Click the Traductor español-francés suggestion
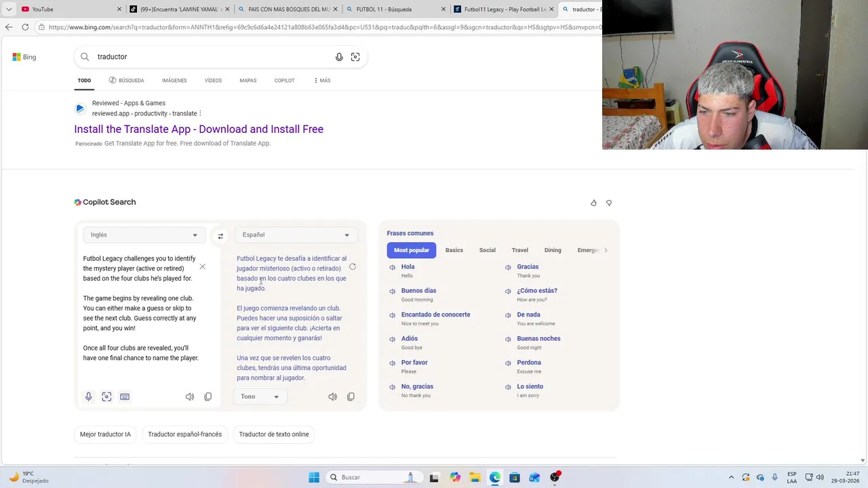This screenshot has width=868, height=488. 184,434
